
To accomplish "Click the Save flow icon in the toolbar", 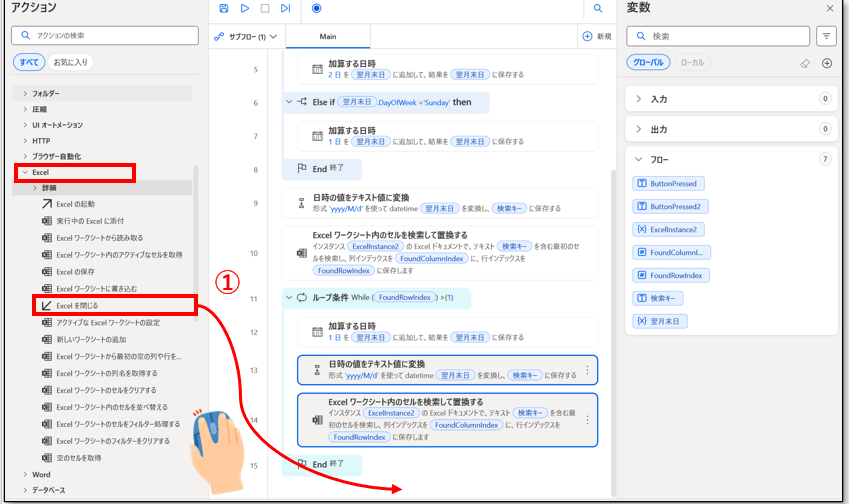I will 224,9.
